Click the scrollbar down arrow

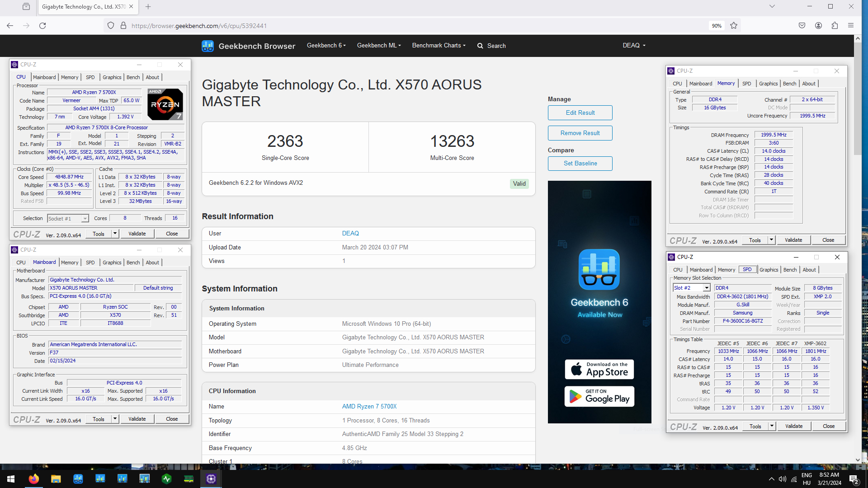(x=858, y=460)
